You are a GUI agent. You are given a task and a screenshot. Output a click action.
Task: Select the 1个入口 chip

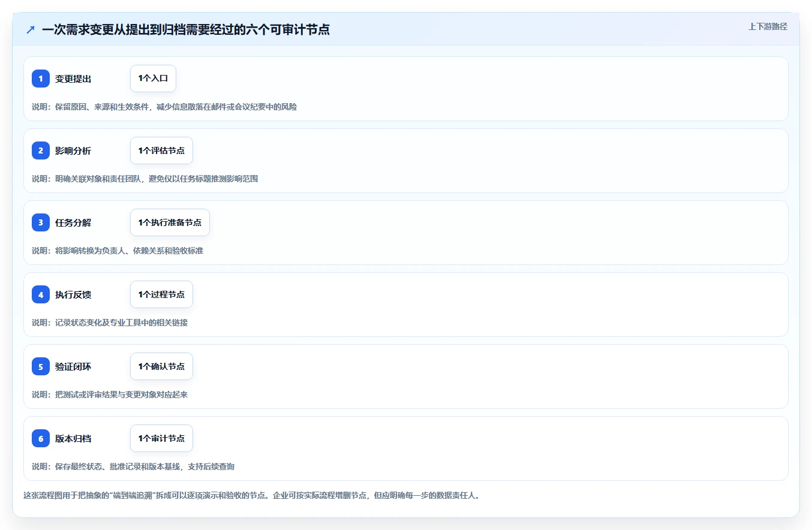click(153, 79)
